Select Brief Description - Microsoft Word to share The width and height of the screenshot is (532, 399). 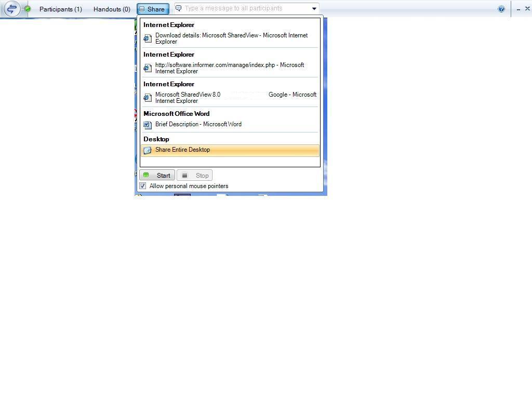[198, 124]
